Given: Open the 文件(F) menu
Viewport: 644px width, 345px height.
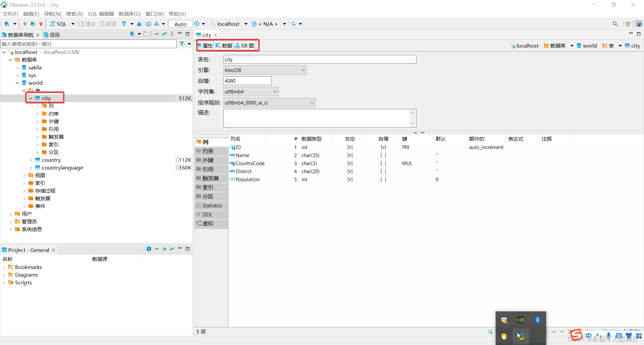Looking at the screenshot, I should click(10, 14).
